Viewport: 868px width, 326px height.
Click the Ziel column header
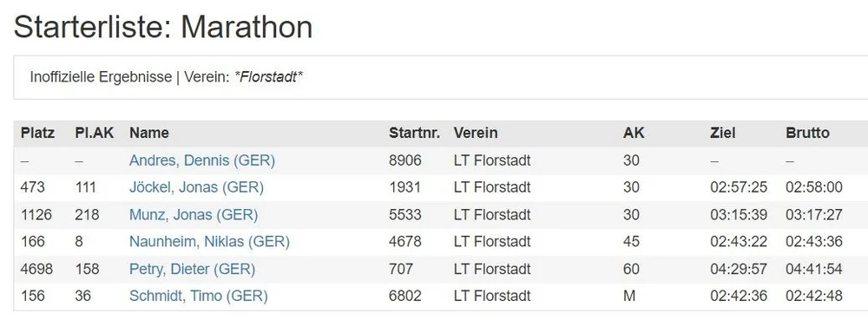click(x=723, y=134)
